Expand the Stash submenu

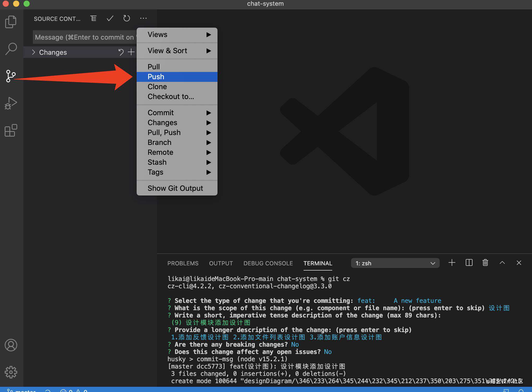point(177,162)
